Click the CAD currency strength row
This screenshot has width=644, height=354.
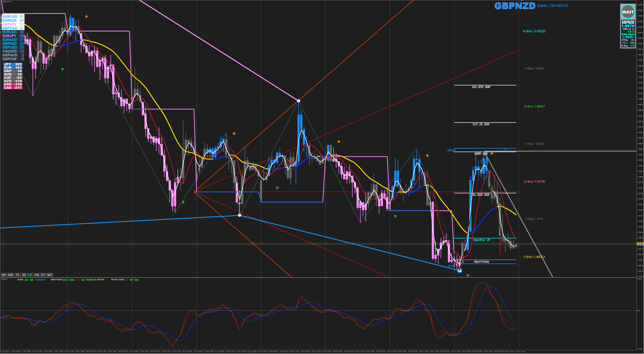pos(13,88)
